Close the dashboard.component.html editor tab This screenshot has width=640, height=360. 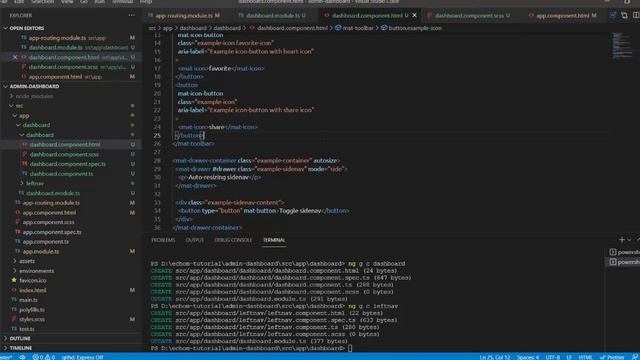point(415,16)
